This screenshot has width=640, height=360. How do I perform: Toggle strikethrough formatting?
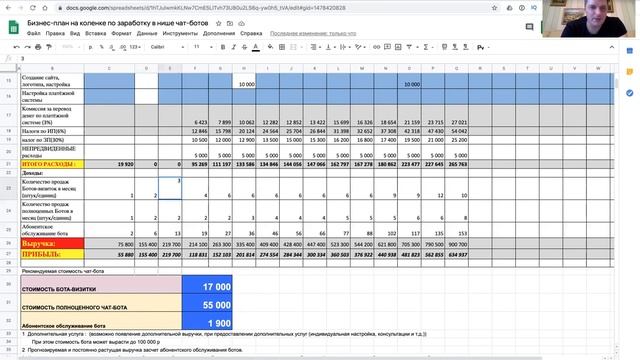(244, 47)
